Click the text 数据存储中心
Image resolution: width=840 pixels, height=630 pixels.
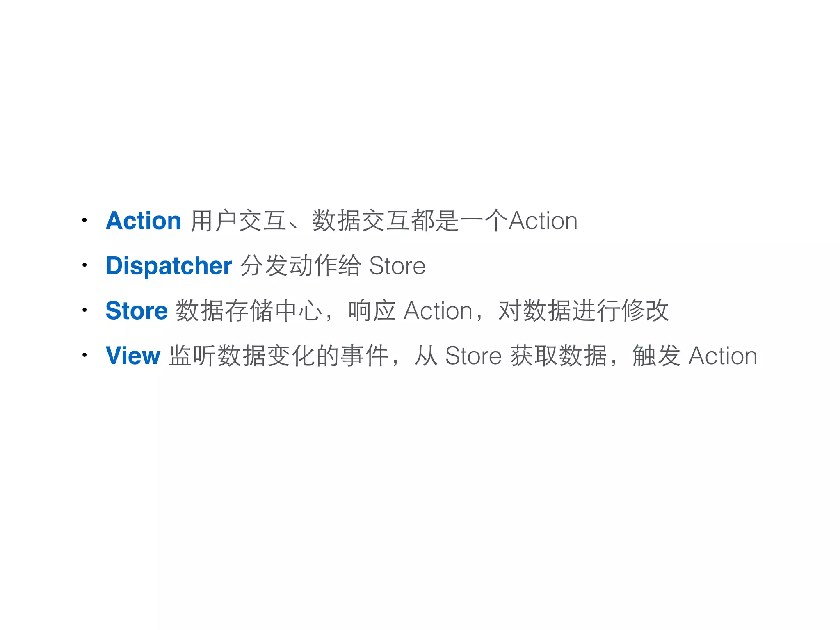click(249, 310)
